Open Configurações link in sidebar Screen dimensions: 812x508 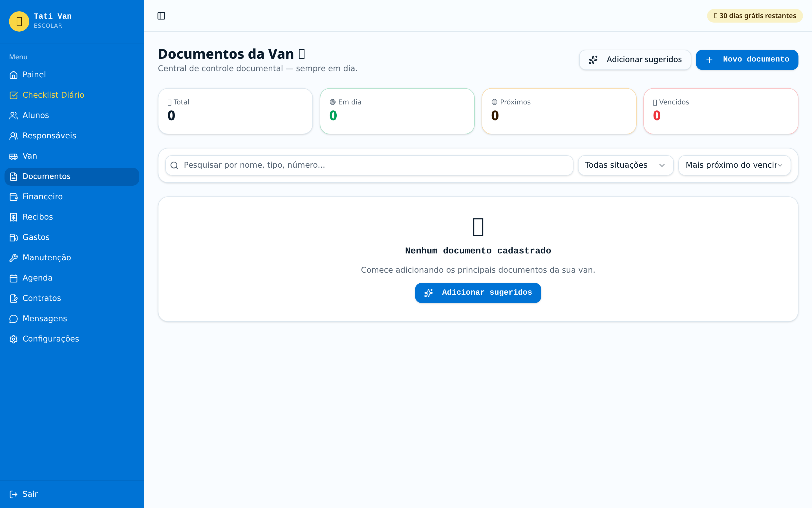click(72, 339)
